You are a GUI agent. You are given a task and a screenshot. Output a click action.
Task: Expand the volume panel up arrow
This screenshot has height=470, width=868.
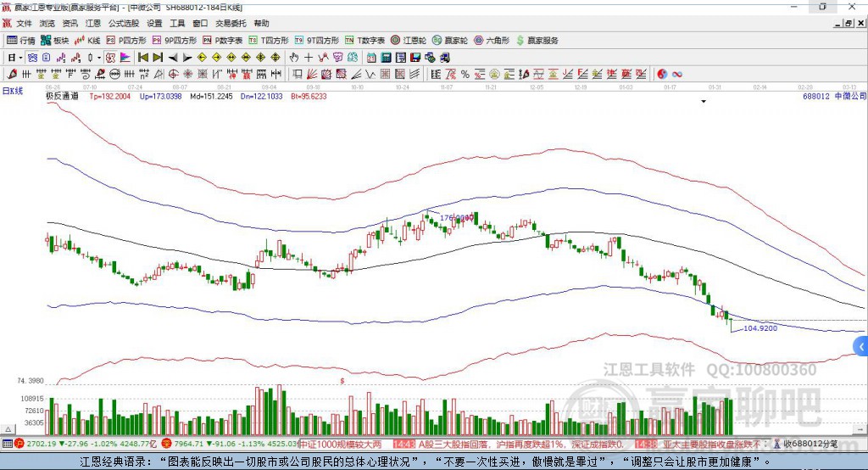point(8,429)
